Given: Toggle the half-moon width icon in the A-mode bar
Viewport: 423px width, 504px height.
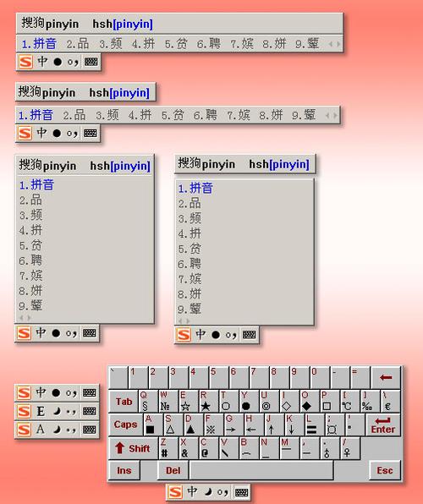Looking at the screenshot, I should pos(57,430).
